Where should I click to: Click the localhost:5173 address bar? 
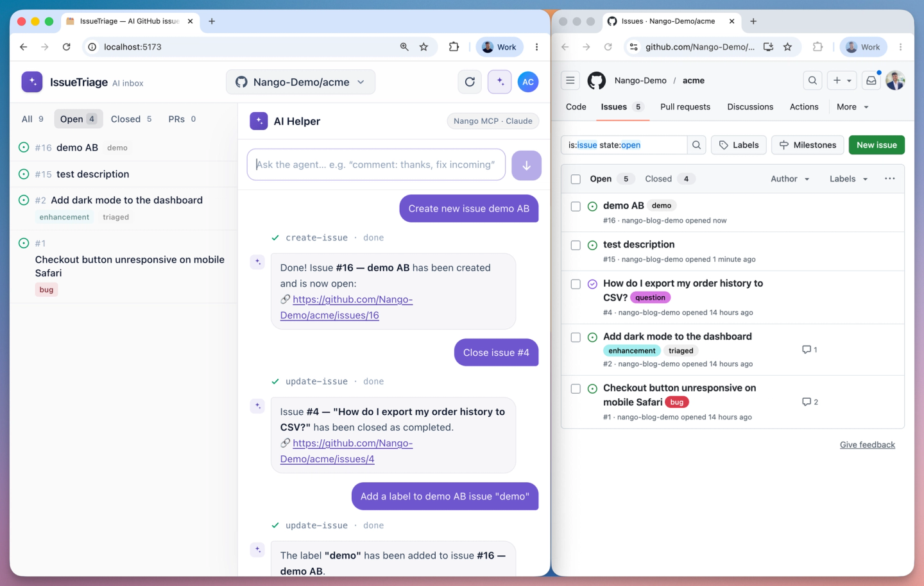point(260,47)
